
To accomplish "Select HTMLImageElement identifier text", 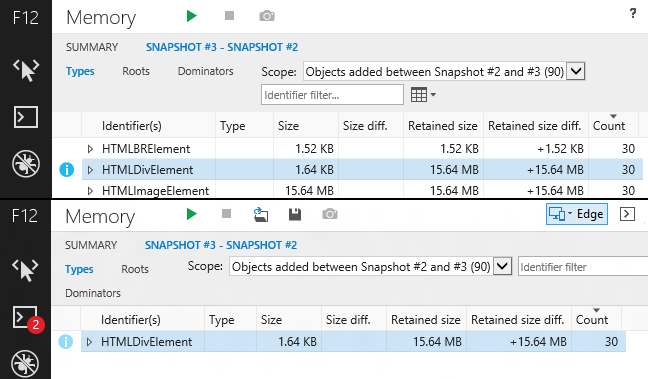I will click(x=155, y=191).
